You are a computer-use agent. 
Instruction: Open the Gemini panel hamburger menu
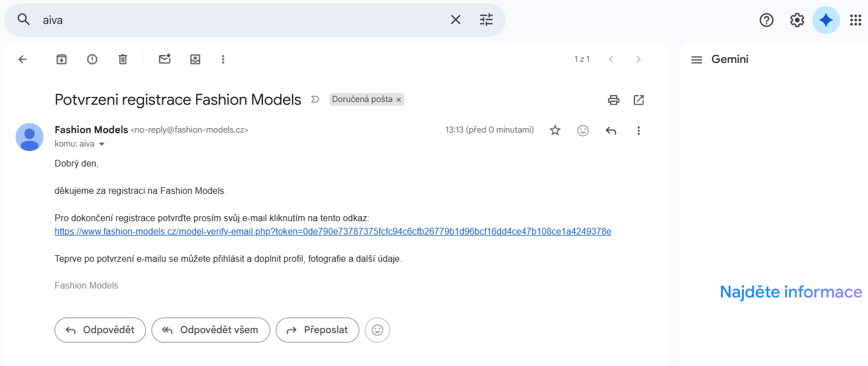(x=696, y=60)
